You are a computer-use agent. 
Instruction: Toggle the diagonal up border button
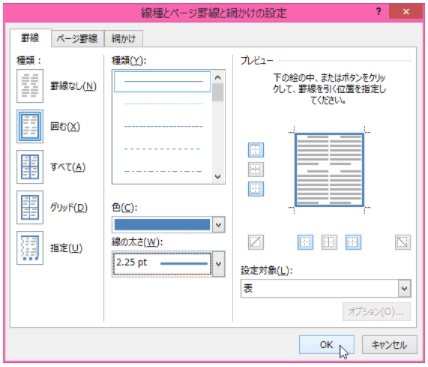click(256, 242)
